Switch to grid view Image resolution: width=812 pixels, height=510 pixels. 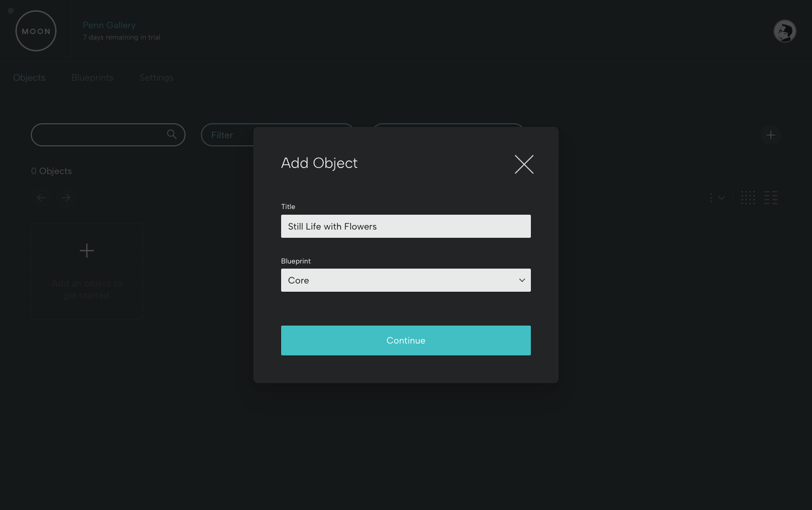(748, 198)
